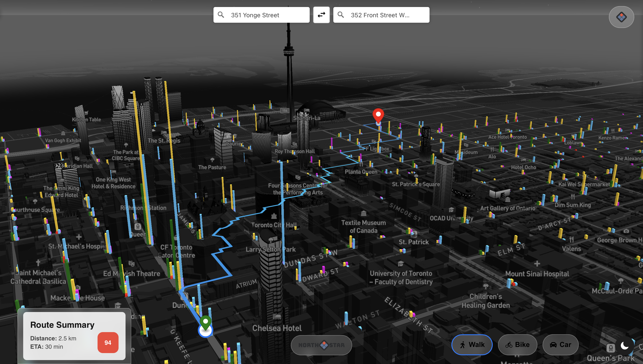643x364 pixels.
Task: Click the NorthStar logo button
Action: (x=321, y=345)
